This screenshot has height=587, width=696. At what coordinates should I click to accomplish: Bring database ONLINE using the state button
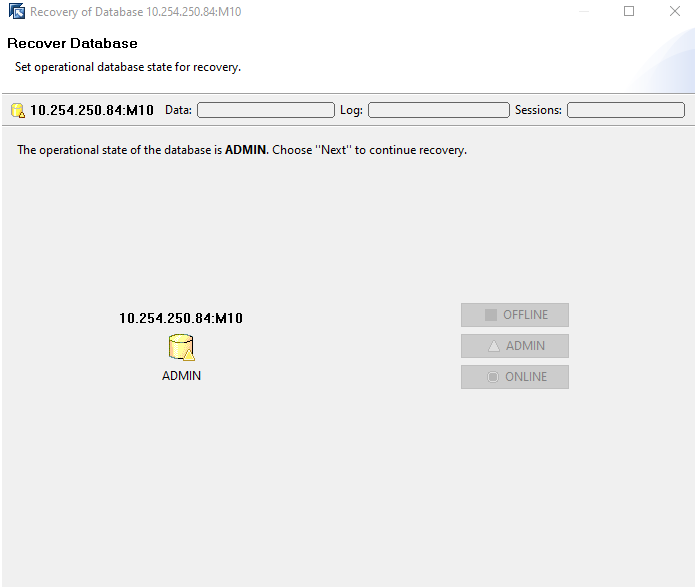coord(515,377)
